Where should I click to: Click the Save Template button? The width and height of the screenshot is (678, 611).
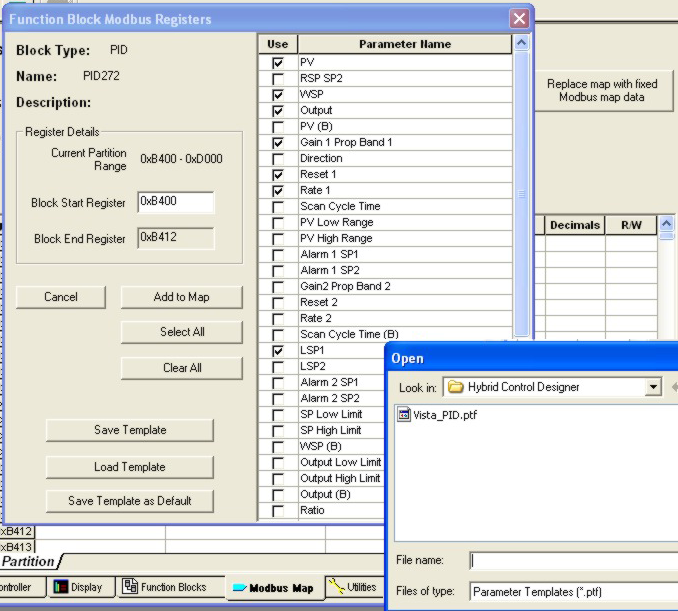pos(130,430)
